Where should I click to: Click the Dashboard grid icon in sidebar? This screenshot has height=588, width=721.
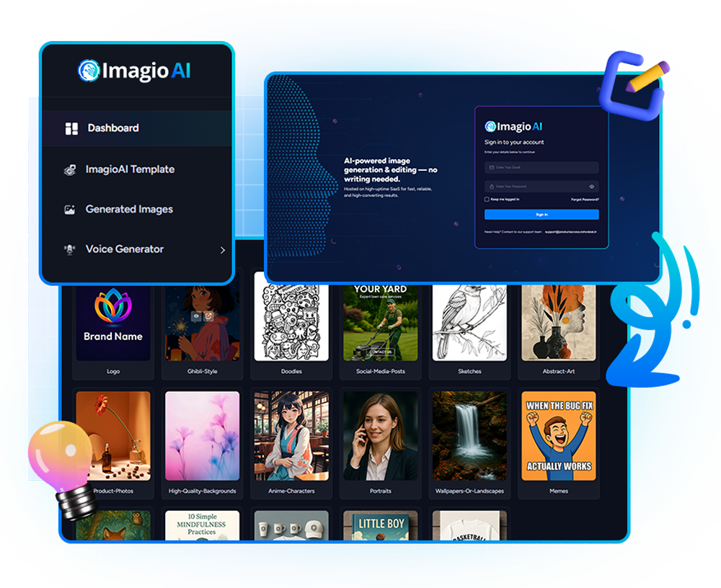pyautogui.click(x=71, y=129)
